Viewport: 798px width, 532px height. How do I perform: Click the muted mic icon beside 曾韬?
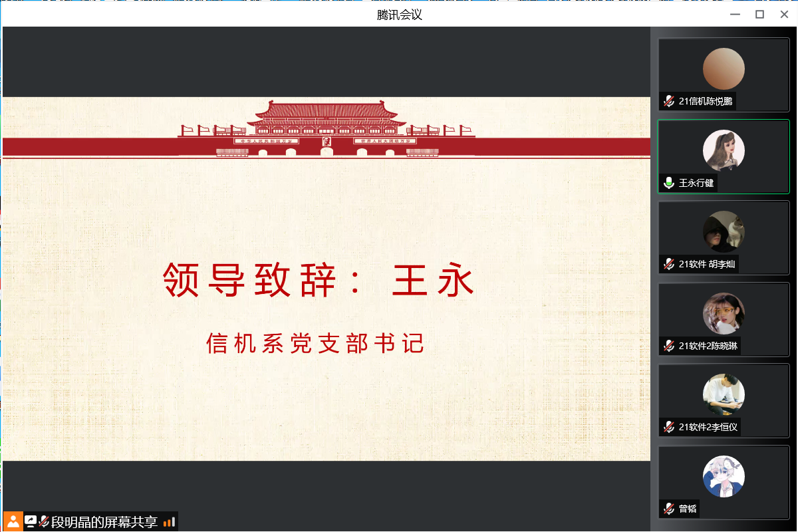pos(669,509)
